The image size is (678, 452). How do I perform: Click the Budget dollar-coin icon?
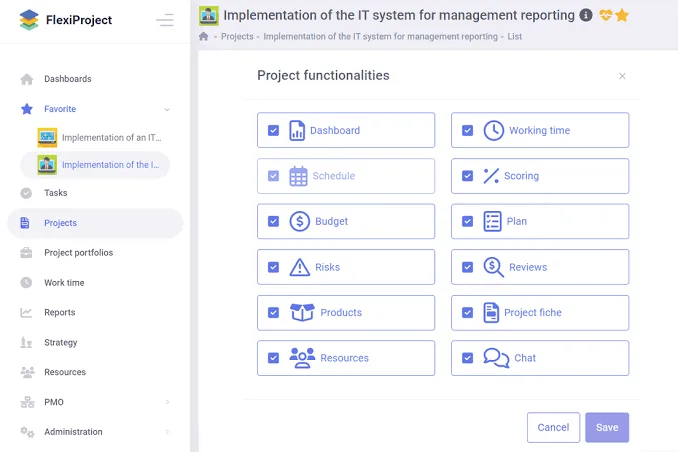click(300, 221)
